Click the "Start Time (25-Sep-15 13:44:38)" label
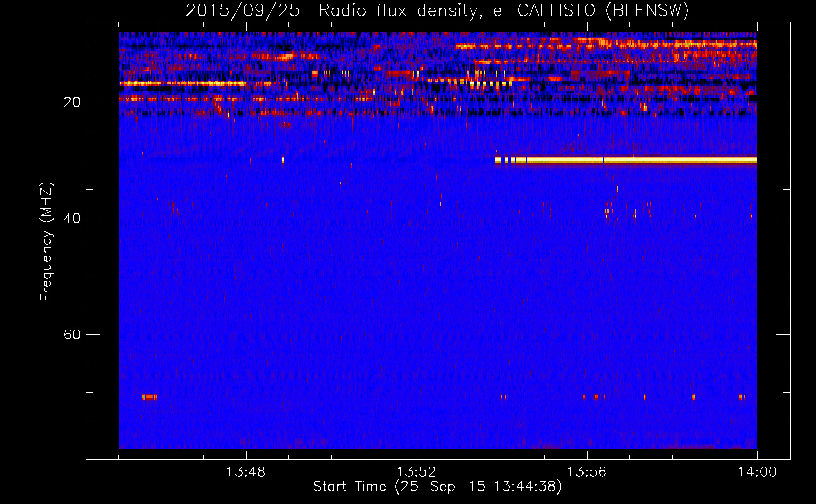The width and height of the screenshot is (816, 504). [x=437, y=487]
